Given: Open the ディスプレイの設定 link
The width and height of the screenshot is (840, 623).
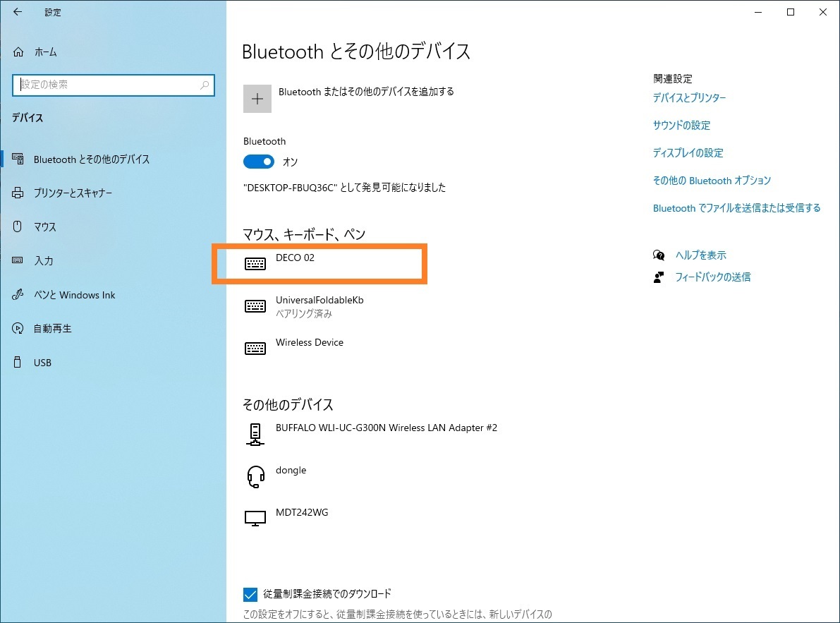Looking at the screenshot, I should (688, 152).
